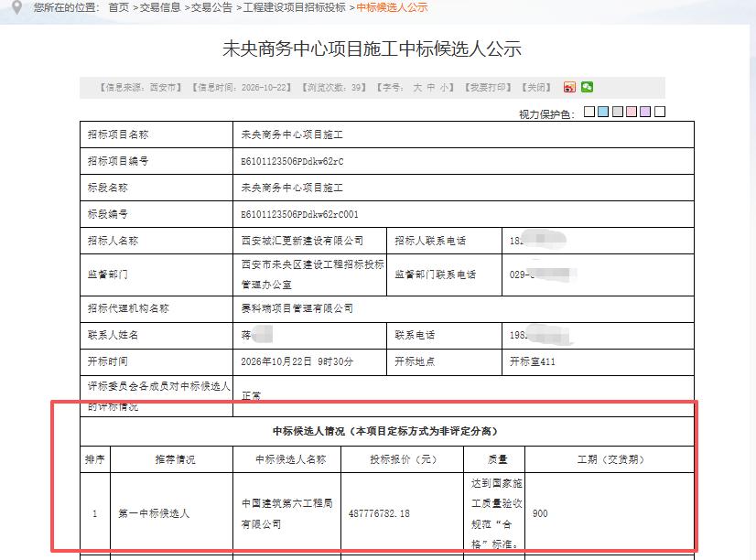Click 关闭 to close the page
Screen dimensions: 756x560
pyautogui.click(x=536, y=87)
